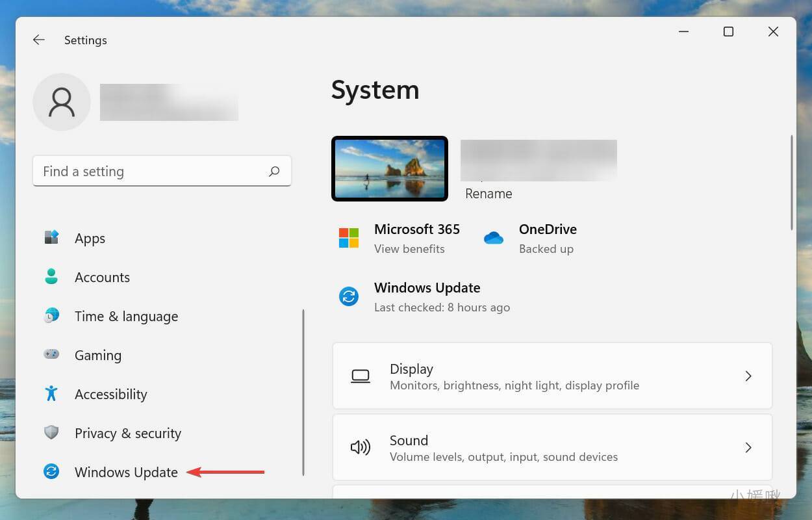This screenshot has width=812, height=520.
Task: Open Time & language settings
Action: point(126,316)
